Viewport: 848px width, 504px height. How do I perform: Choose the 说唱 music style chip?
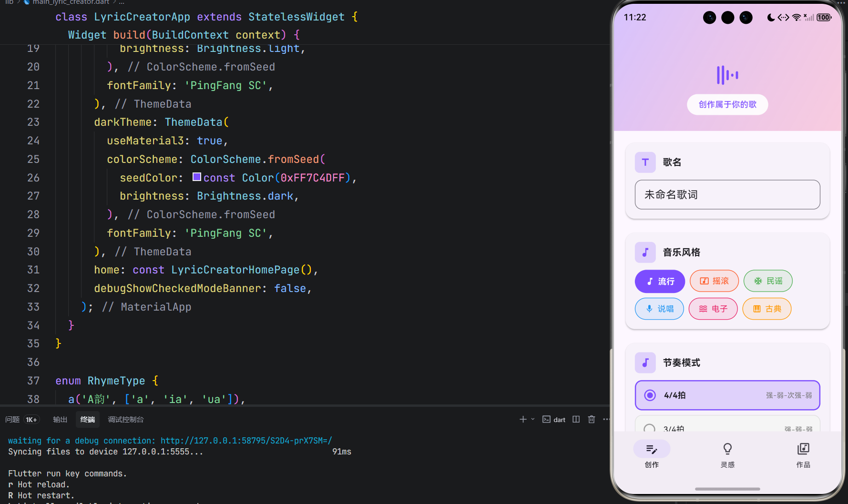tap(659, 309)
